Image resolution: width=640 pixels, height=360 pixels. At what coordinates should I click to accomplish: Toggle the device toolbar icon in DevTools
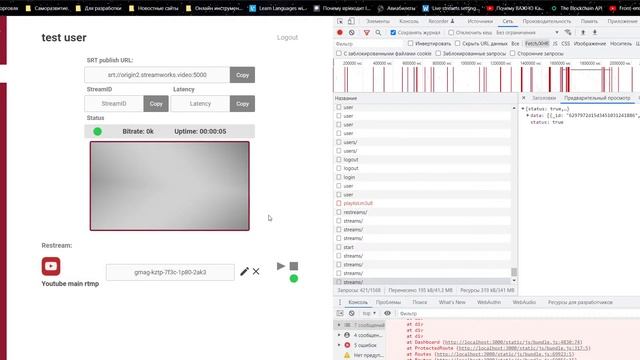pos(351,21)
